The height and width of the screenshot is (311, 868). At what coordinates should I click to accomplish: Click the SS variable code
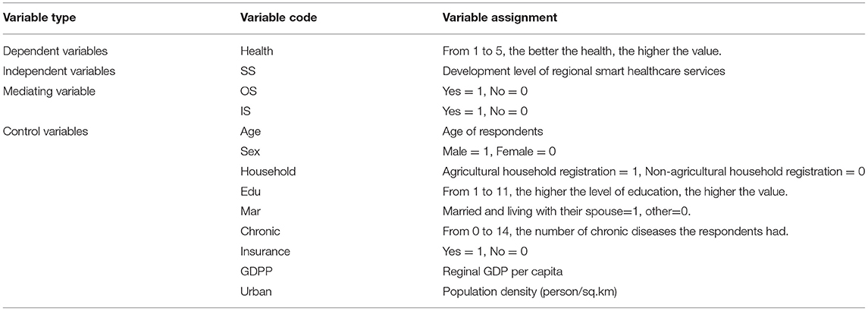pos(246,72)
